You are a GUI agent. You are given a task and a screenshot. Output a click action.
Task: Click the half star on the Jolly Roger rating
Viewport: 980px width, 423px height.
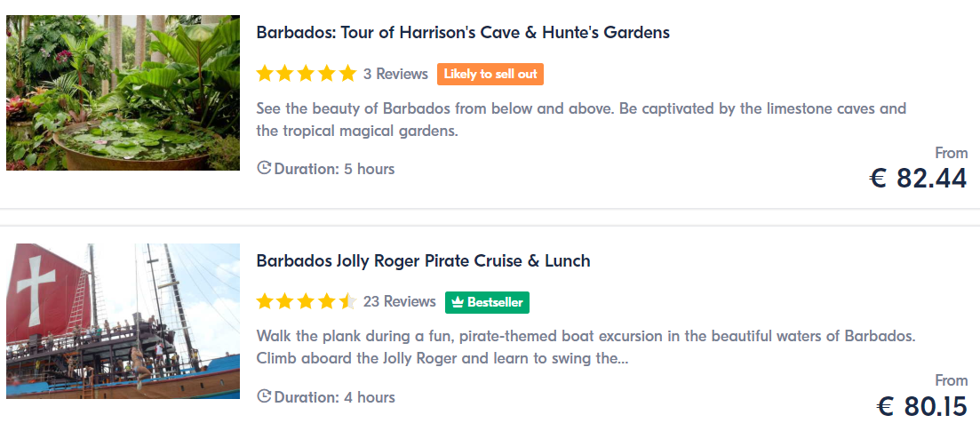[347, 302]
